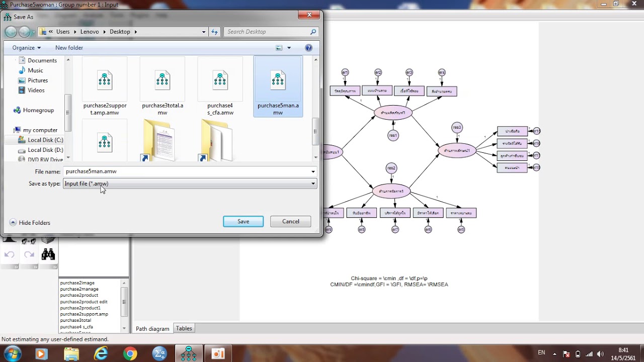Screen dimensions: 644x362
Task: Launch Google Chrome from the taskbar
Action: click(x=130, y=353)
